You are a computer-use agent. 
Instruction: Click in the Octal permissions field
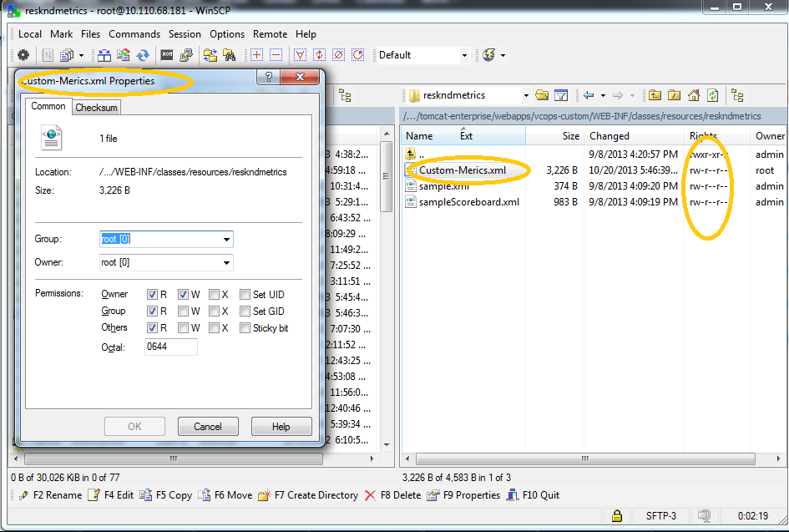(x=170, y=347)
